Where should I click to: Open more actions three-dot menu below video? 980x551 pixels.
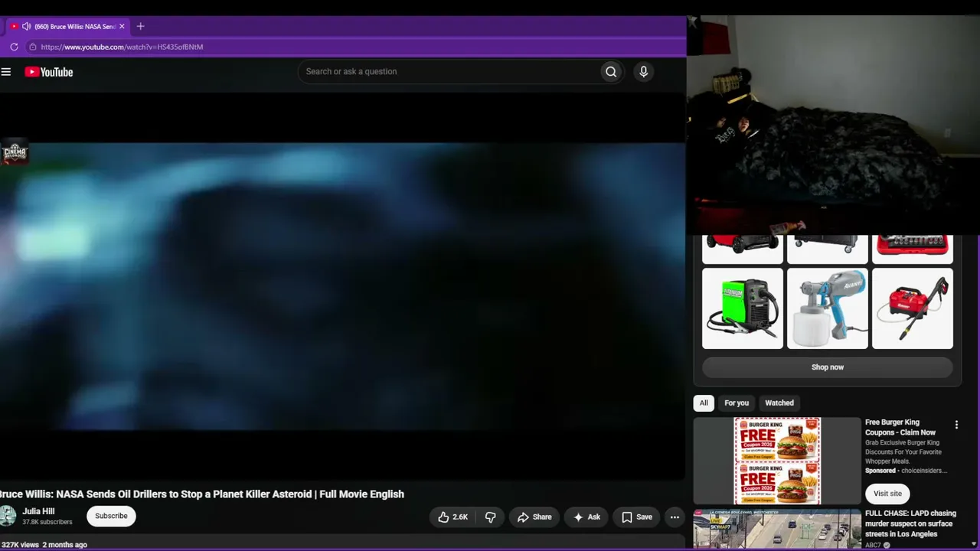675,517
